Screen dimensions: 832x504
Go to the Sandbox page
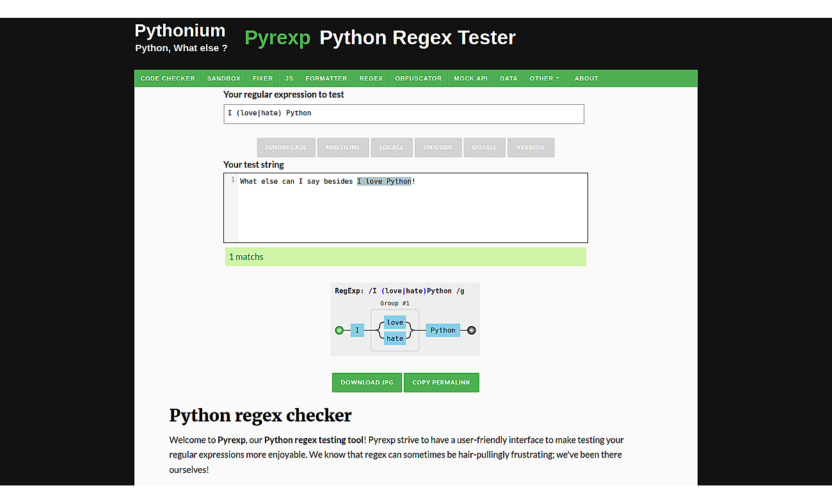pyautogui.click(x=224, y=79)
